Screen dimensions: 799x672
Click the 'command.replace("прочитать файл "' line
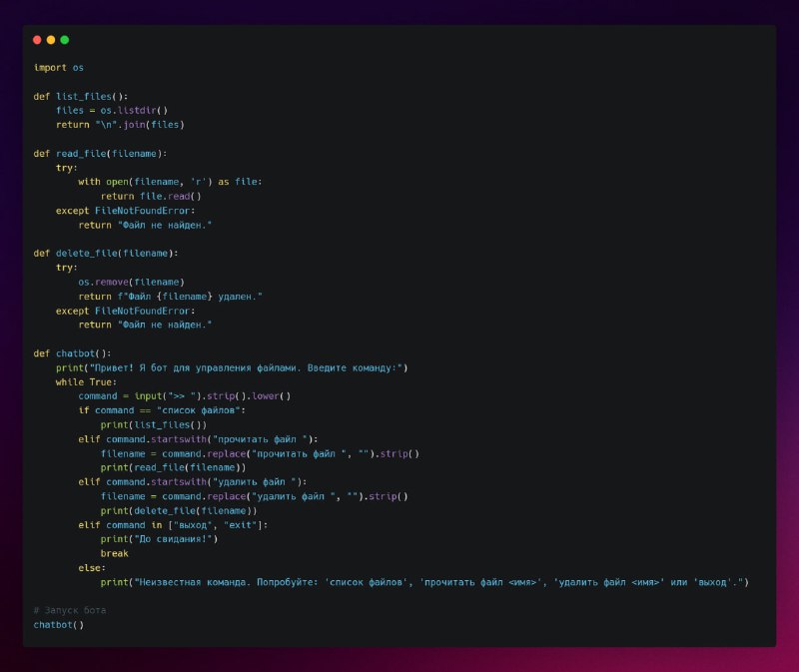260,453
